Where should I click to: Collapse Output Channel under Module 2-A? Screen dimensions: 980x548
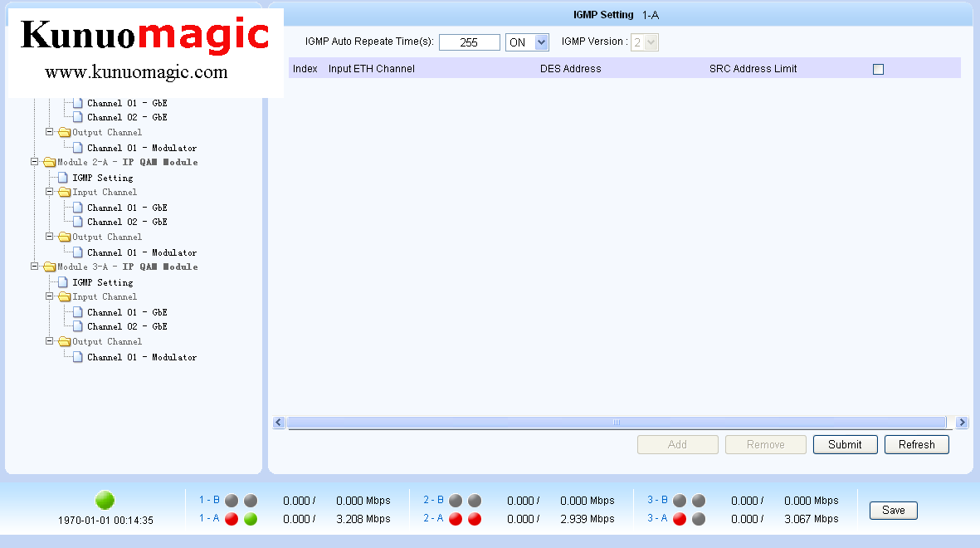click(50, 237)
